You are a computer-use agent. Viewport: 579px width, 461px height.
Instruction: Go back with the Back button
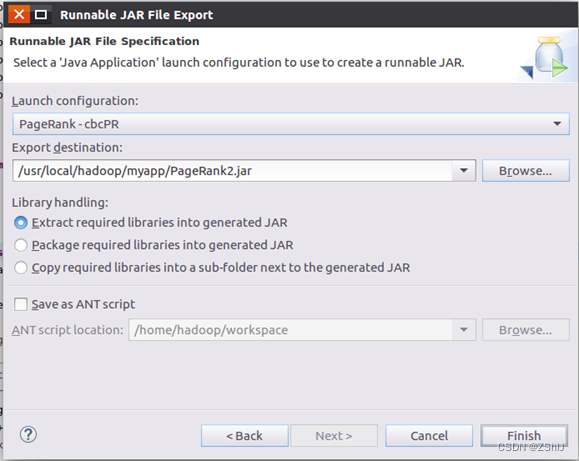point(244,436)
